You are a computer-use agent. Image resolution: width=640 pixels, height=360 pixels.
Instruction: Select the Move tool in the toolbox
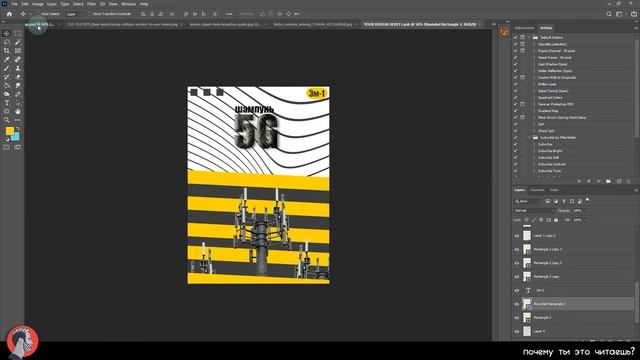click(7, 33)
